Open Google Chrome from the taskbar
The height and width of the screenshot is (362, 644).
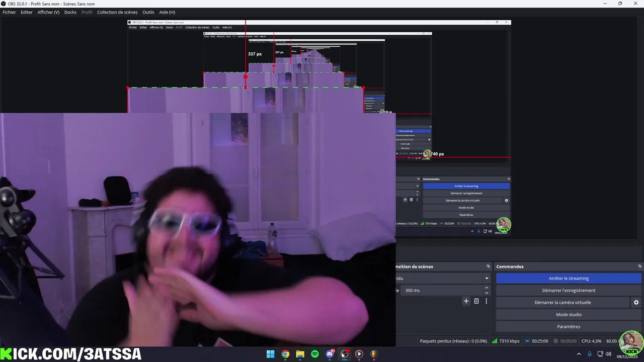[285, 354]
